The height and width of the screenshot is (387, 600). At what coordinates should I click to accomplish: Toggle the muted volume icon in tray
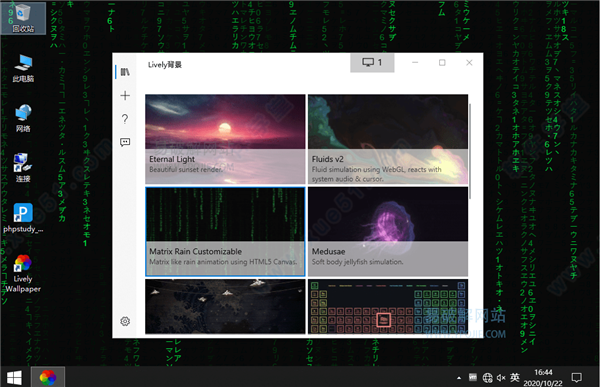tap(501, 378)
